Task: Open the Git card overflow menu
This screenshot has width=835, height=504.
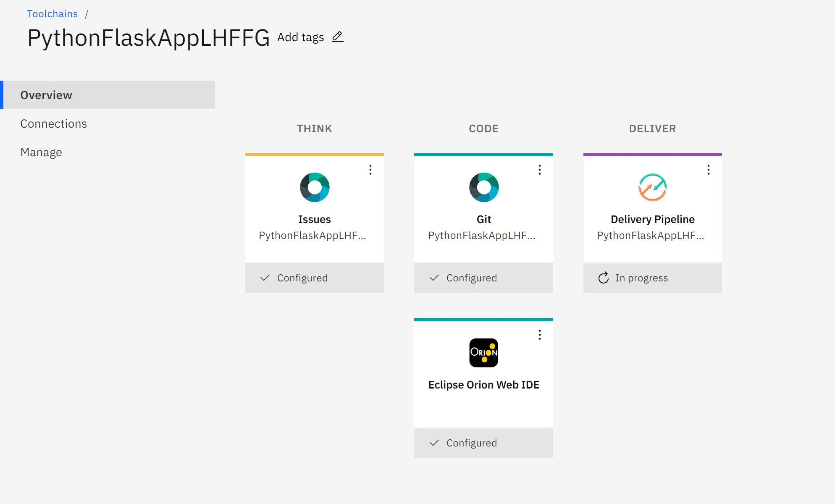Action: [540, 170]
